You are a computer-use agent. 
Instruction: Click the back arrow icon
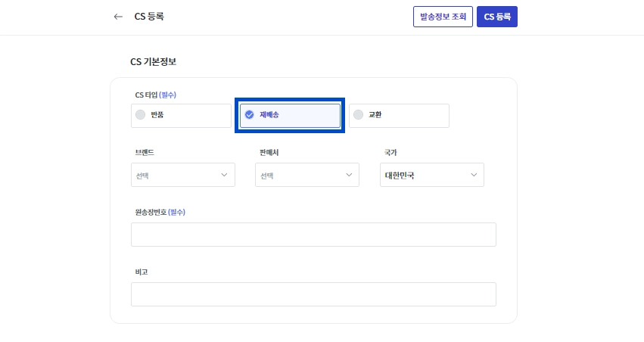pyautogui.click(x=117, y=17)
